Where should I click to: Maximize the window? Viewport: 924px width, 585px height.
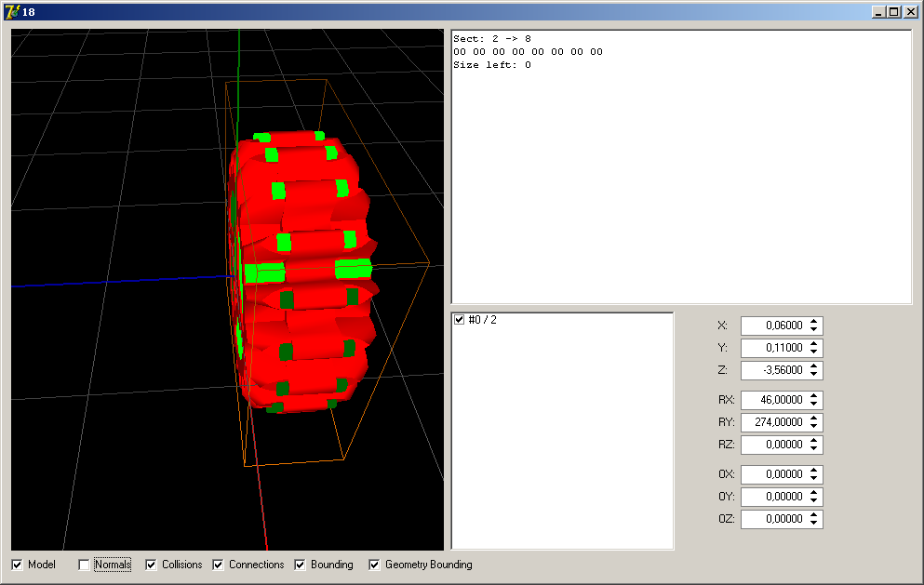[x=893, y=12]
